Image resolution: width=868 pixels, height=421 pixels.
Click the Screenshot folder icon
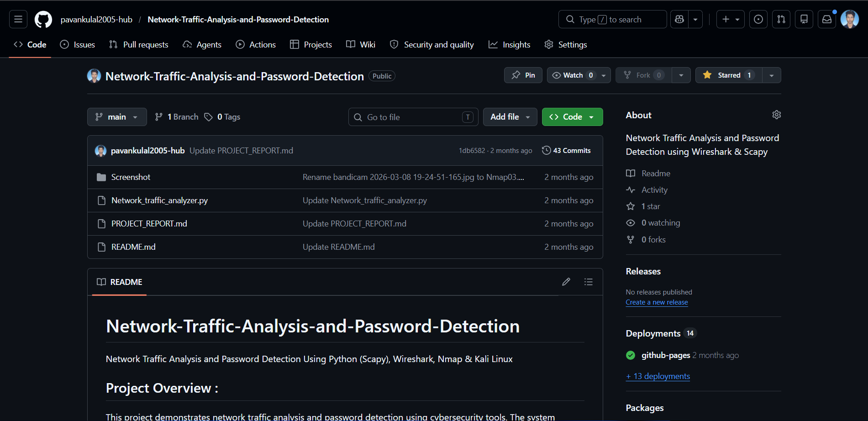point(101,177)
